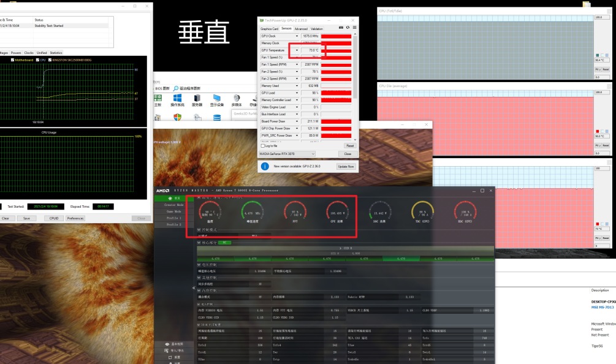This screenshot has height=364, width=616.
Task: Click the import/export icon in Ryzen Master sidebar
Action: pos(167,351)
